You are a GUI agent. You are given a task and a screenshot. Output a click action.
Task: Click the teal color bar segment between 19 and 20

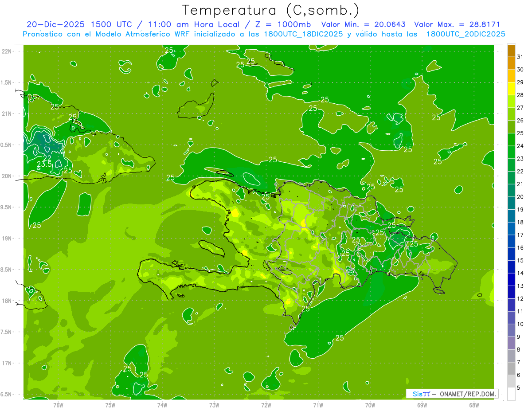(x=512, y=204)
